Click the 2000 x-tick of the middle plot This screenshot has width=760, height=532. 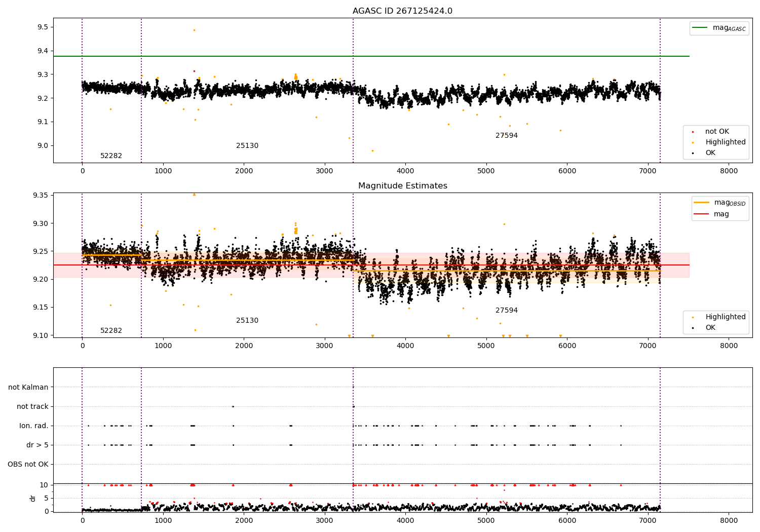[244, 346]
